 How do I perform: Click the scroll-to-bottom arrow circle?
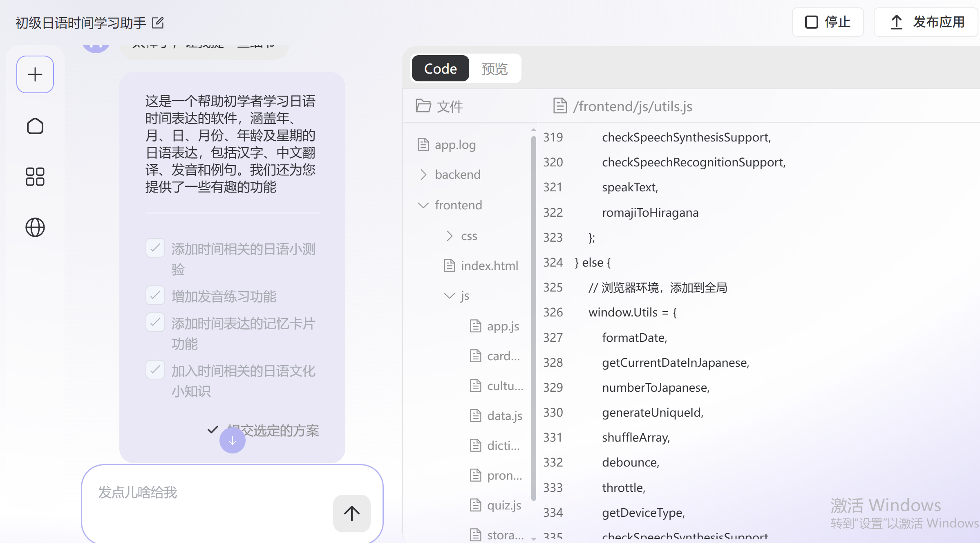click(x=232, y=441)
